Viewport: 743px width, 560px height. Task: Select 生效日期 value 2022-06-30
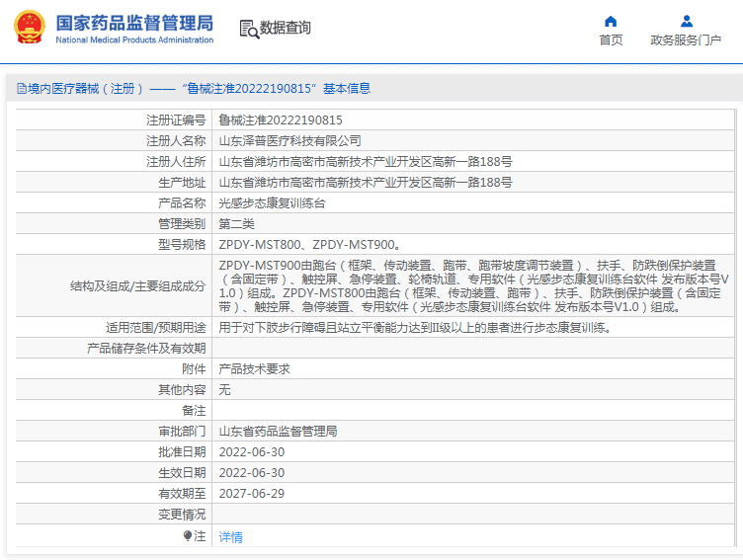(252, 473)
